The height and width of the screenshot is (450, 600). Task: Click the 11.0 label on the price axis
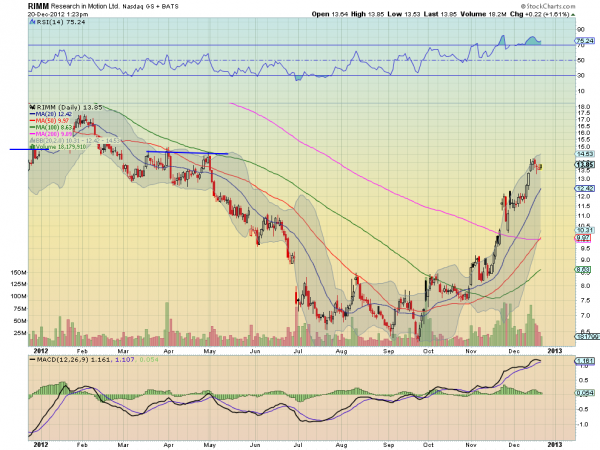[x=584, y=216]
